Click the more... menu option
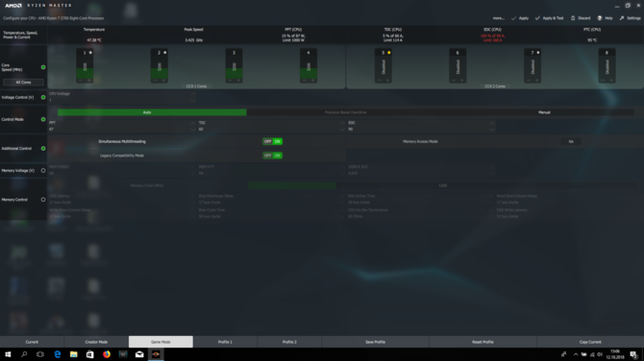 click(498, 18)
